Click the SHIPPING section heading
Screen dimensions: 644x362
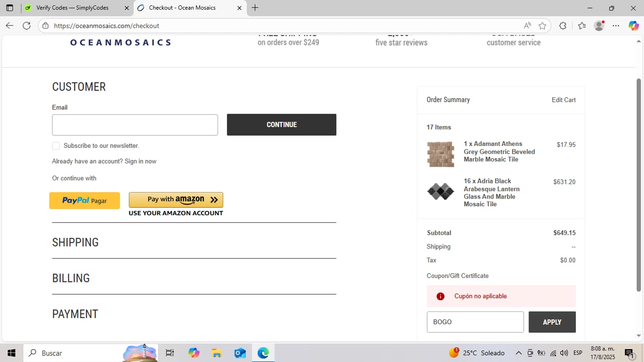[x=76, y=243]
